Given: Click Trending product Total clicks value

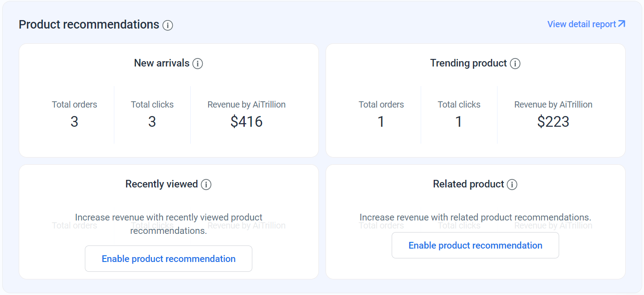Looking at the screenshot, I should click(x=459, y=122).
